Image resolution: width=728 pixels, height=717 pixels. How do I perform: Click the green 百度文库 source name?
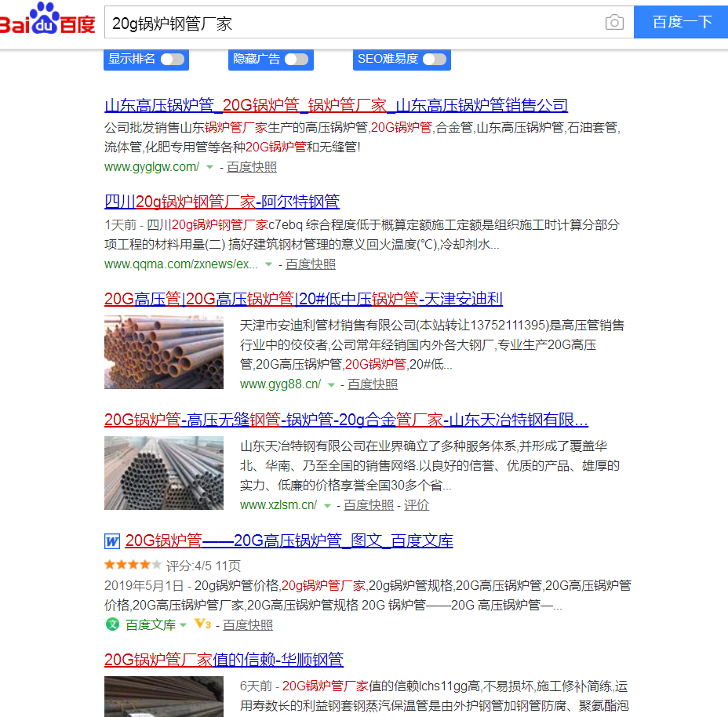pyautogui.click(x=151, y=625)
